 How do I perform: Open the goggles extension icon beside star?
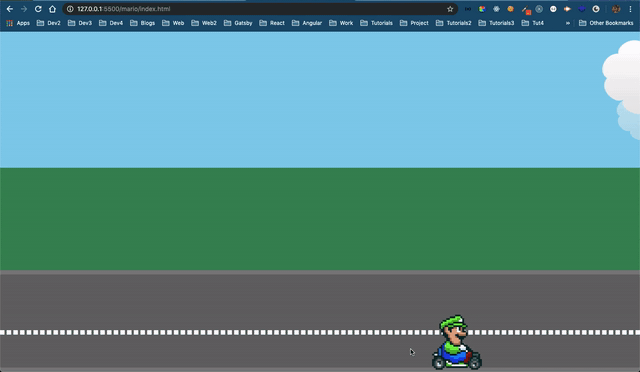click(x=468, y=9)
